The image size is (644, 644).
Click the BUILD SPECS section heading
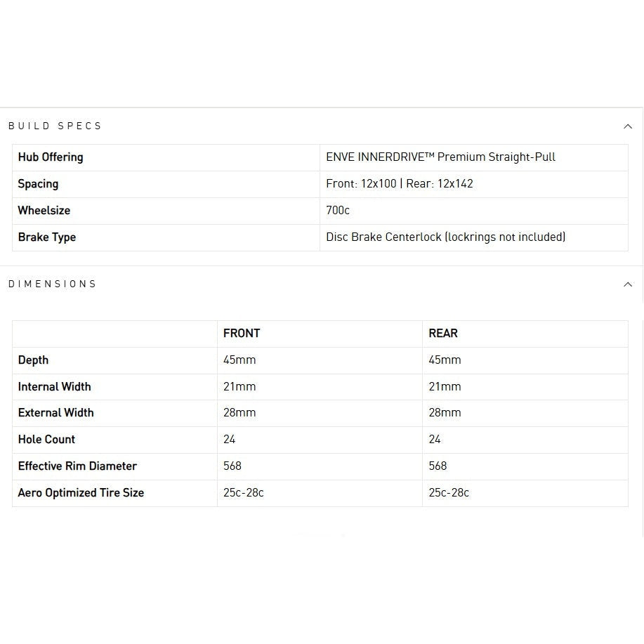coord(55,126)
